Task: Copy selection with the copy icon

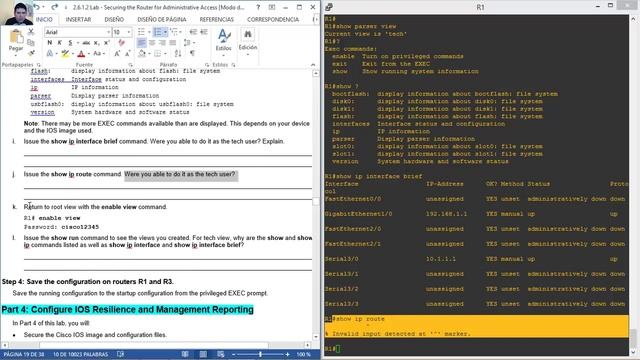Action: [31, 42]
